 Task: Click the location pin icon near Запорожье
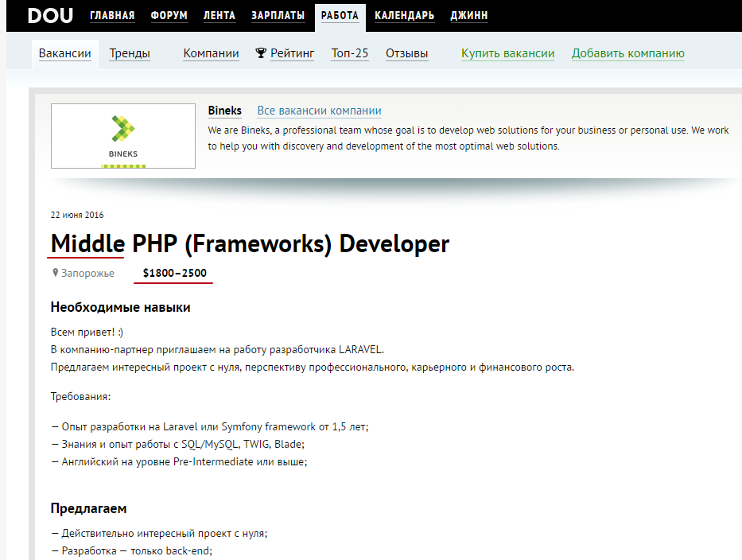tap(56, 273)
